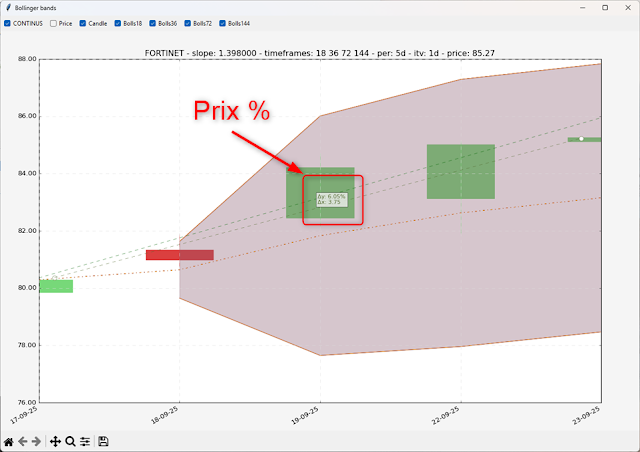Uncheck the CONTINUS checkbox
Viewport: 640px width, 452px height.
(7, 22)
